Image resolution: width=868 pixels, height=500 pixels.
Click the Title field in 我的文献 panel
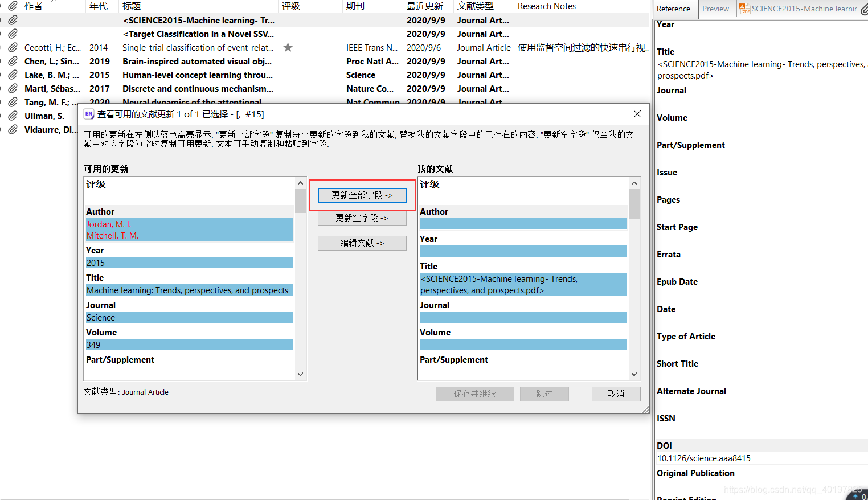[523, 284]
